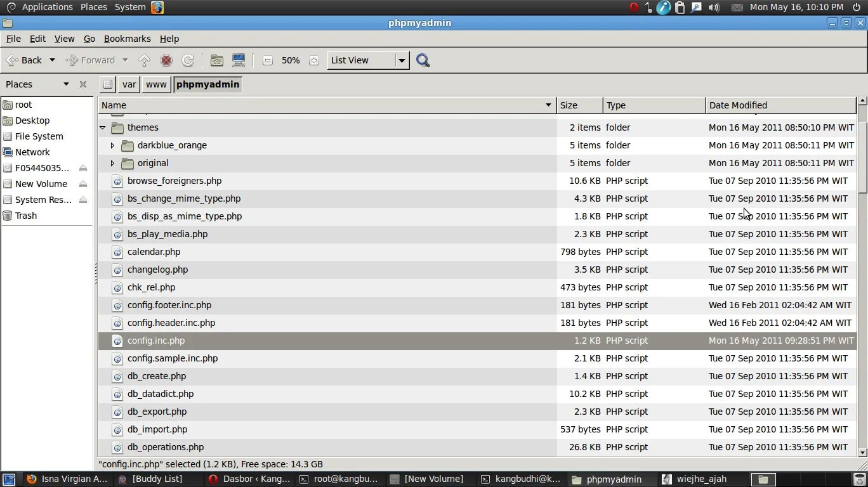Click the calendar.php file icon

click(117, 252)
